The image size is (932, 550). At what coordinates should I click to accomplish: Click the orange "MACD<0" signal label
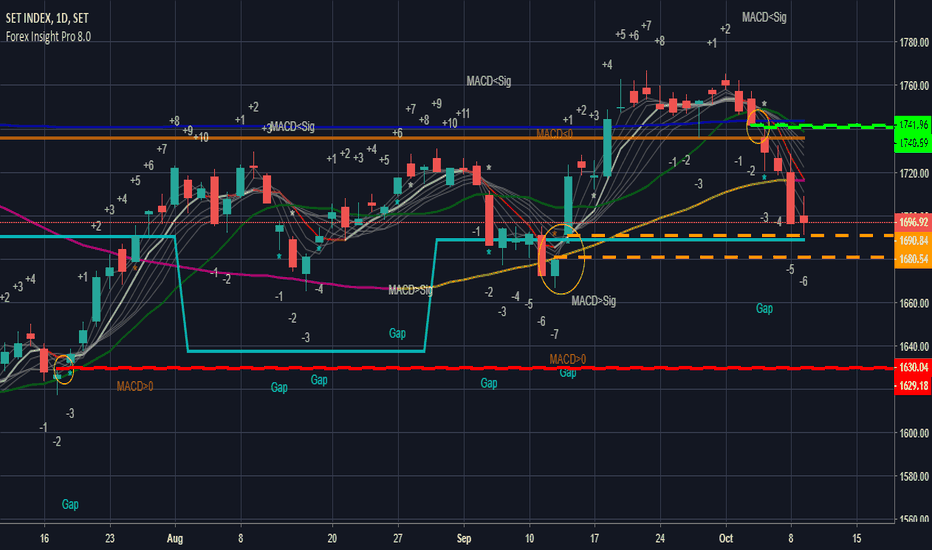point(555,134)
